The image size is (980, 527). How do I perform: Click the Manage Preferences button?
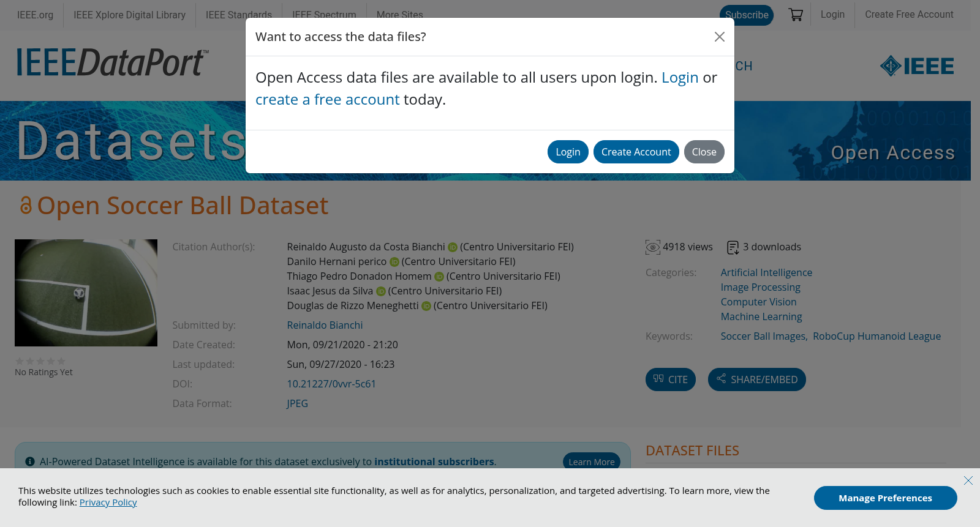pyautogui.click(x=886, y=498)
